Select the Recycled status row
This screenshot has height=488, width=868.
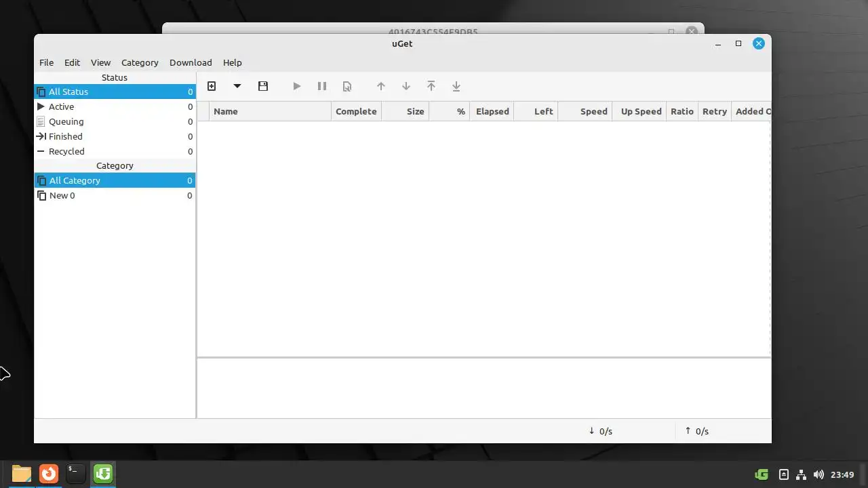(x=115, y=151)
